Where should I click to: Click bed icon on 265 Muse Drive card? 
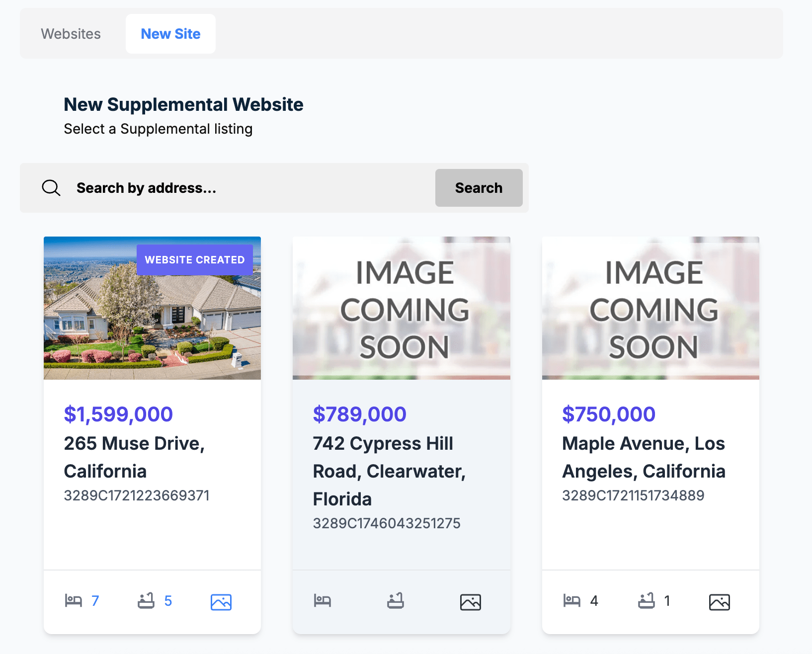point(74,601)
